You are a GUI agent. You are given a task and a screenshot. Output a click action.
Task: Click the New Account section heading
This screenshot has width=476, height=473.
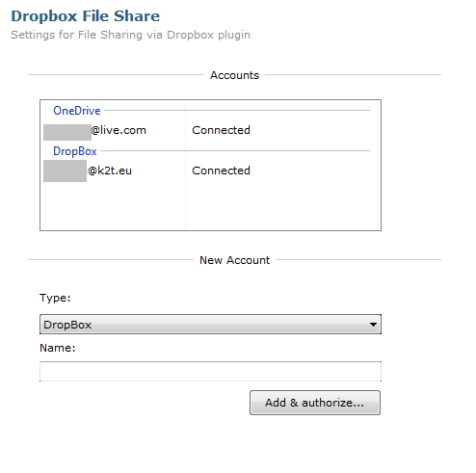(234, 260)
